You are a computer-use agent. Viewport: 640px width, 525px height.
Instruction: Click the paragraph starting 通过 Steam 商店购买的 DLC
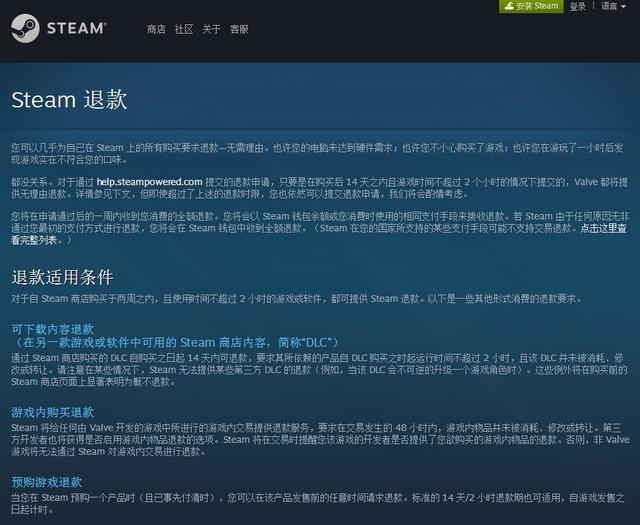(x=319, y=370)
